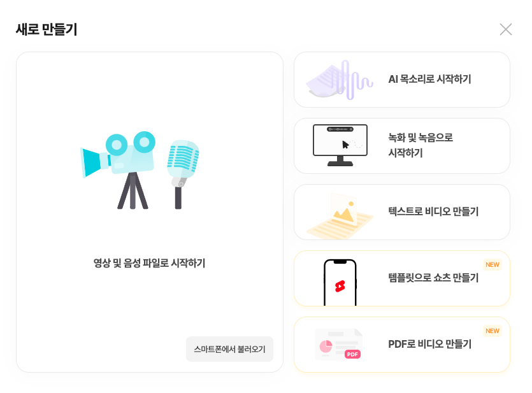532x393 pixels.
Task: Open 텍스트로 비디오 만들기
Action: click(402, 212)
